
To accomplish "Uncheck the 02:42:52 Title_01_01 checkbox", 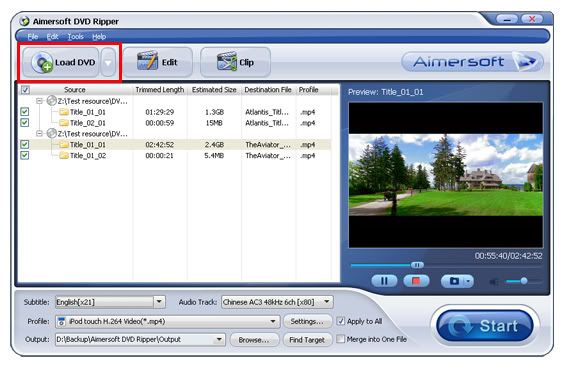I will click(24, 145).
